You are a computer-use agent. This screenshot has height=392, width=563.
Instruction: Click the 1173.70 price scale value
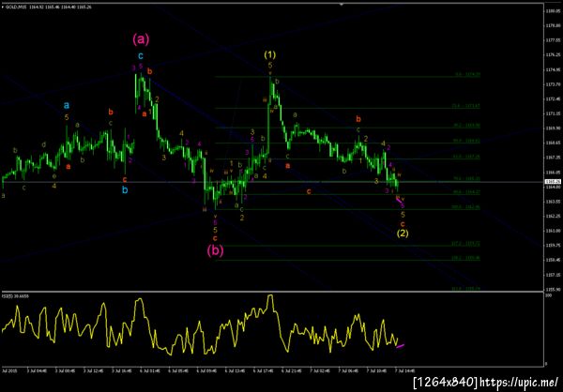pyautogui.click(x=554, y=84)
